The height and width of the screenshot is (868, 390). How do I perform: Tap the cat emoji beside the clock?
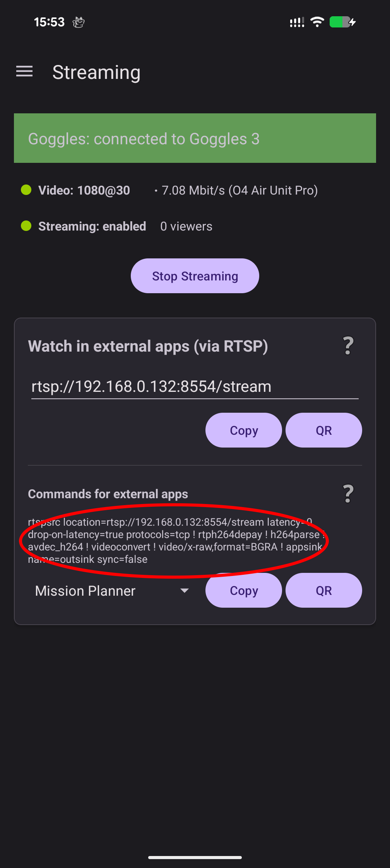point(79,22)
